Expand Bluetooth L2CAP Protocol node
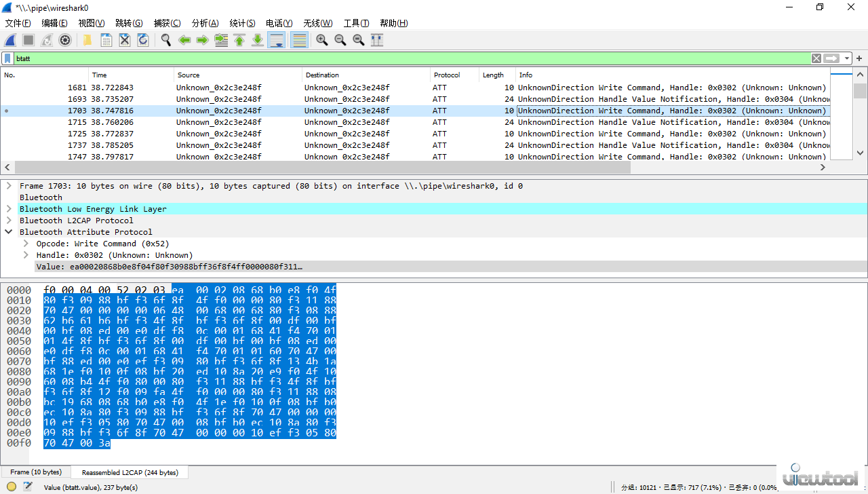 tap(9, 221)
